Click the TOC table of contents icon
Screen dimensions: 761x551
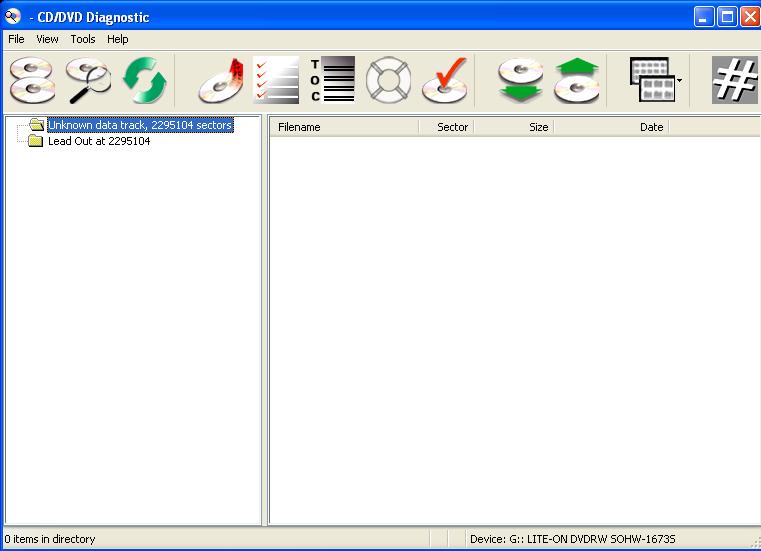pyautogui.click(x=332, y=80)
